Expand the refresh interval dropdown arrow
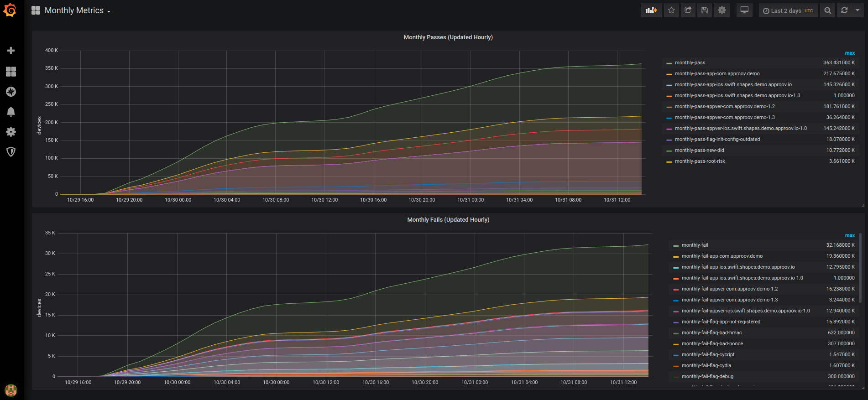 [858, 10]
